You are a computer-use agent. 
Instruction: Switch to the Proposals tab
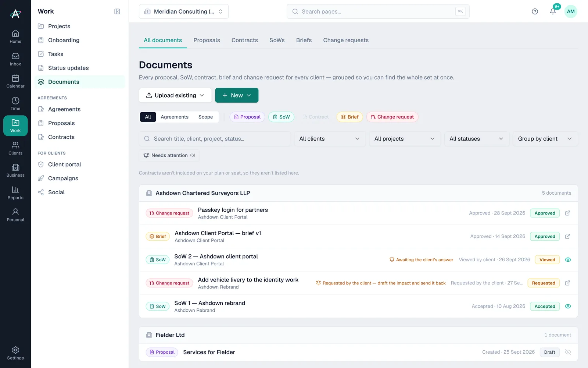pos(207,40)
